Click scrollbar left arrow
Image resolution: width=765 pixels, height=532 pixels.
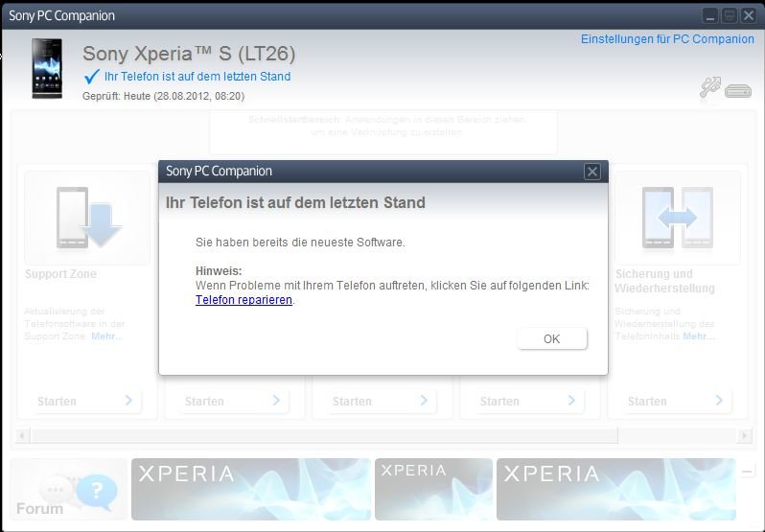point(21,435)
